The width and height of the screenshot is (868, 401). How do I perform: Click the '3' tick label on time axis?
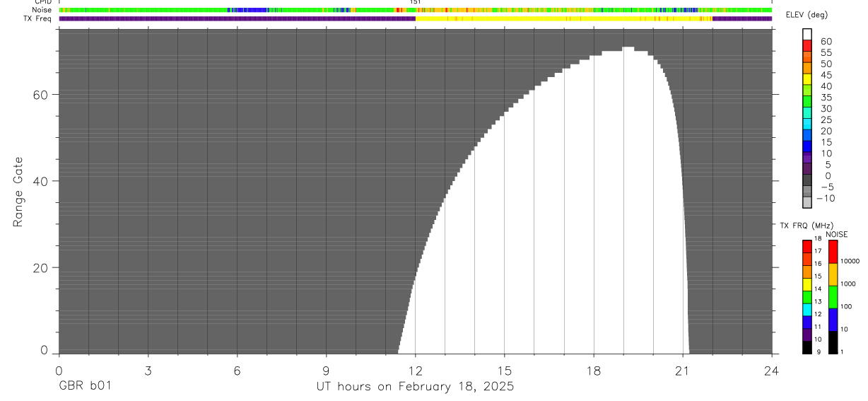coord(148,370)
